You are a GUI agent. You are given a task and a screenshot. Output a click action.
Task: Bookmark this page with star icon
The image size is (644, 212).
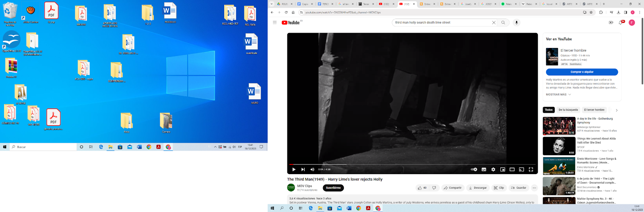pyautogui.click(x=591, y=12)
